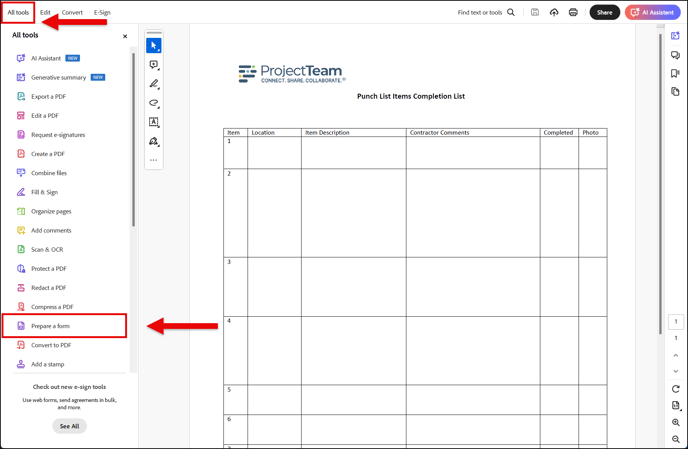Open the comments pane in right rail
This screenshot has width=688, height=449.
coord(675,55)
